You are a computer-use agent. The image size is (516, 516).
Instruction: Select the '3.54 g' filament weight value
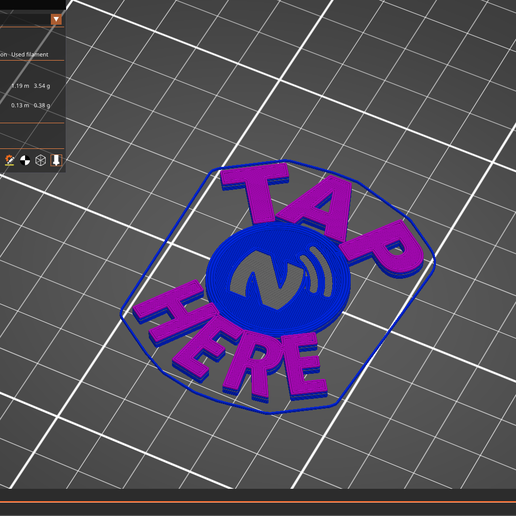(x=42, y=86)
